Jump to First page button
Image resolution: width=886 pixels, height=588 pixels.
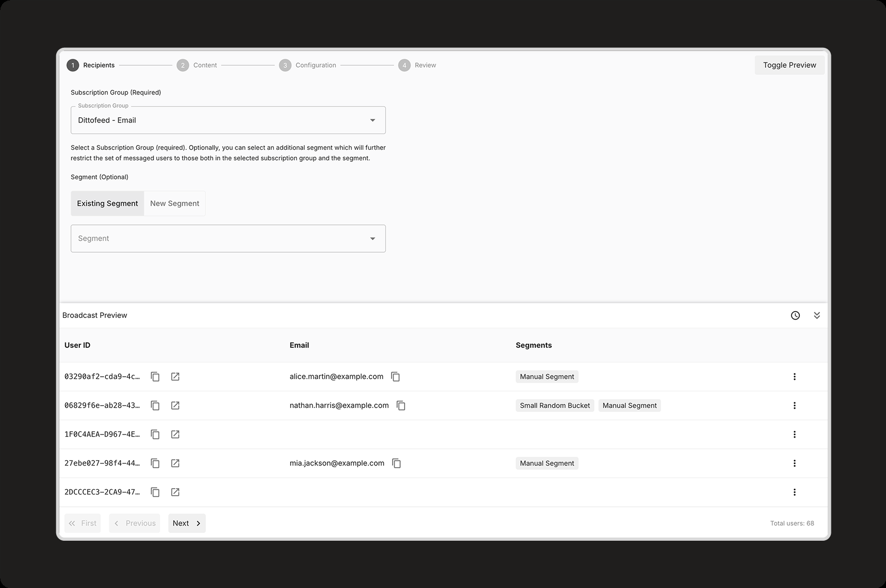coord(83,523)
